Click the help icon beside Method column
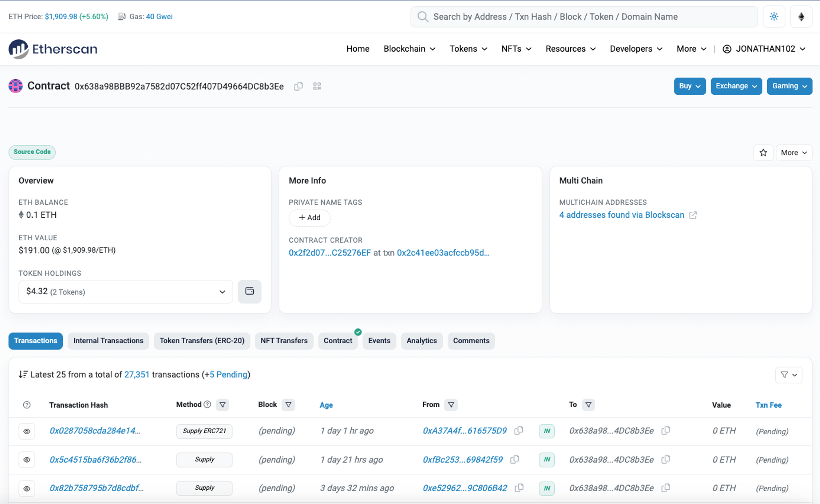Image resolution: width=820 pixels, height=504 pixels. pyautogui.click(x=207, y=404)
